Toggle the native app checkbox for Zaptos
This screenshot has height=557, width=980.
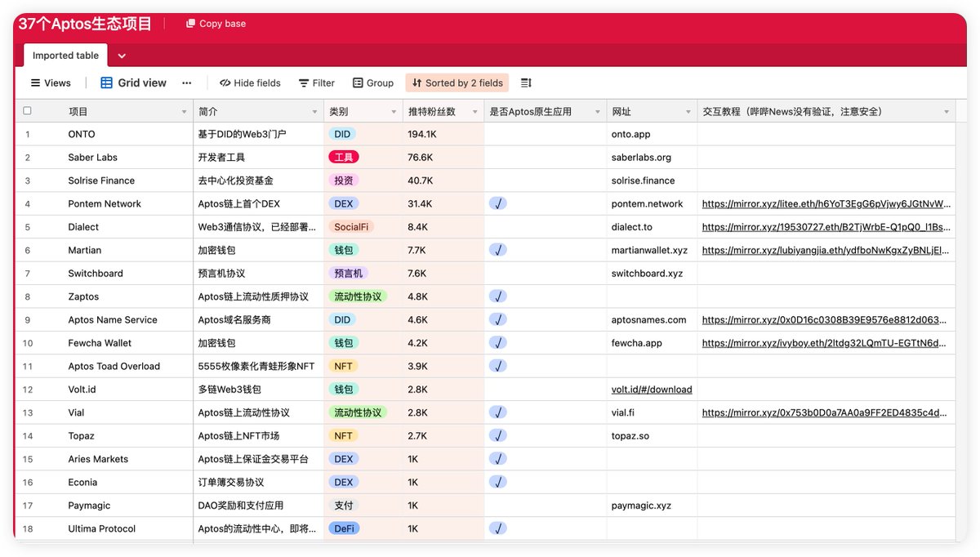[x=498, y=296]
